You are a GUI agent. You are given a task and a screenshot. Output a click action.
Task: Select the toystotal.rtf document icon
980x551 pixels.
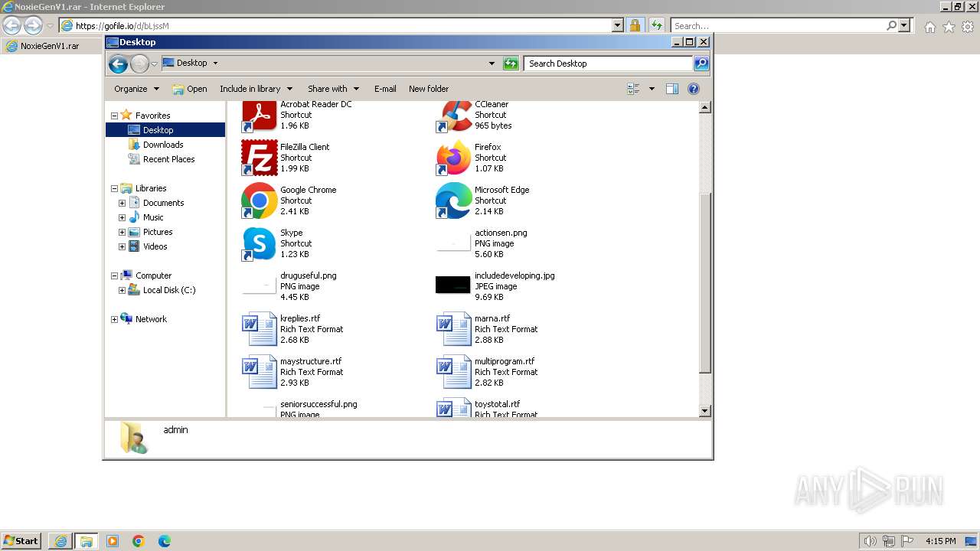click(x=453, y=408)
